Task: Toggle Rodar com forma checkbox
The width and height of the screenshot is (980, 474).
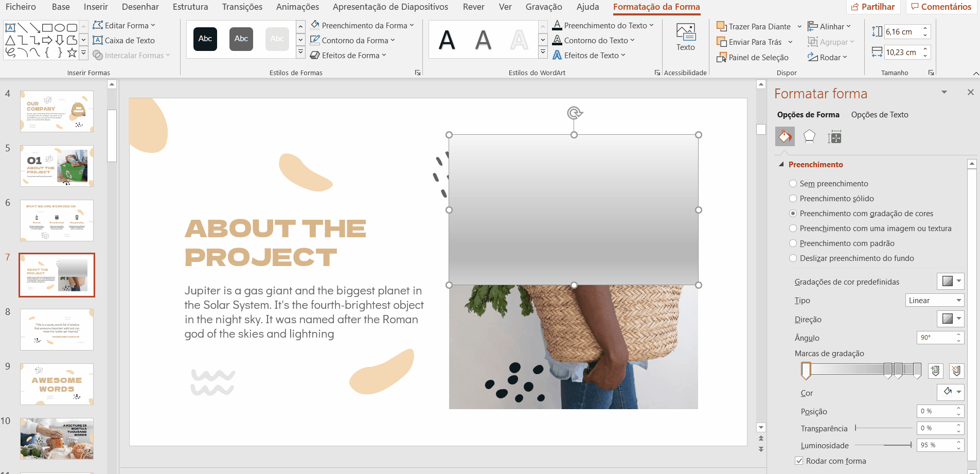Action: click(799, 461)
